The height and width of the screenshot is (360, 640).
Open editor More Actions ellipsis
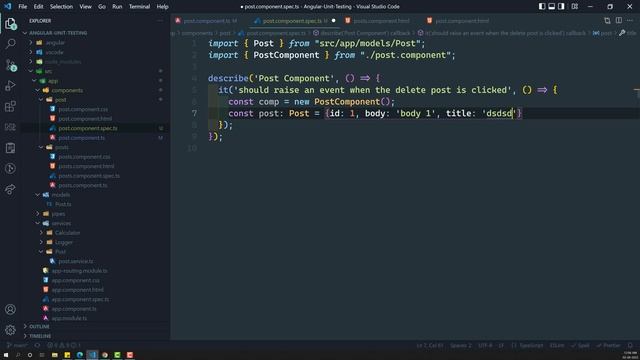630,21
